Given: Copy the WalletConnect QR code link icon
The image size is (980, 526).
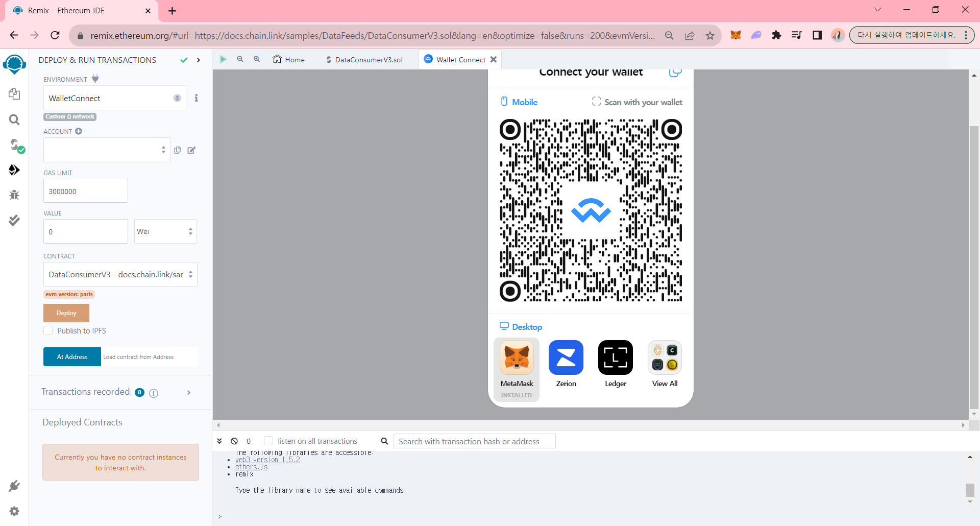Looking at the screenshot, I should click(675, 72).
